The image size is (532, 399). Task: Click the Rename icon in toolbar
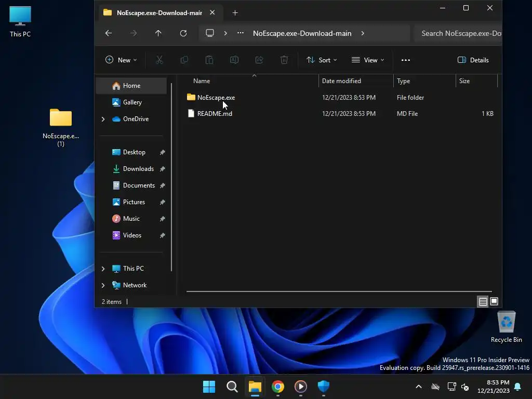tap(234, 60)
